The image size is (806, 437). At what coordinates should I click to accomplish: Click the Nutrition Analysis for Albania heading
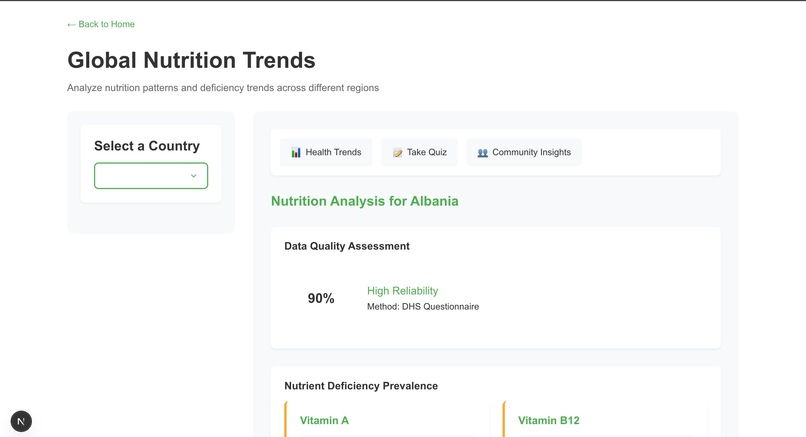(365, 201)
